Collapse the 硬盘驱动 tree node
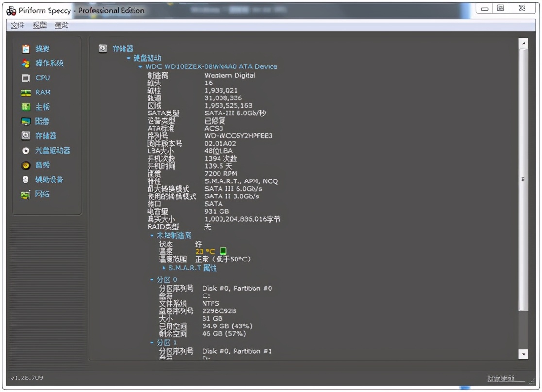 [129, 58]
